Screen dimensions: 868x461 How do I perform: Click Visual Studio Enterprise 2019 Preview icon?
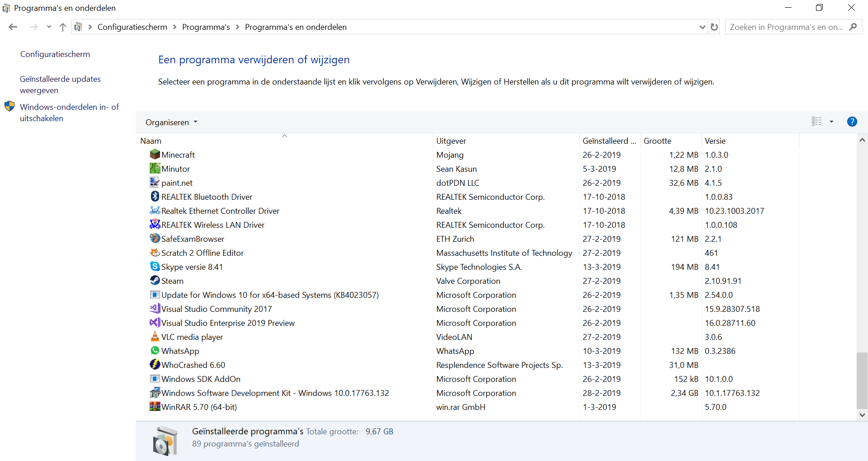(x=155, y=323)
